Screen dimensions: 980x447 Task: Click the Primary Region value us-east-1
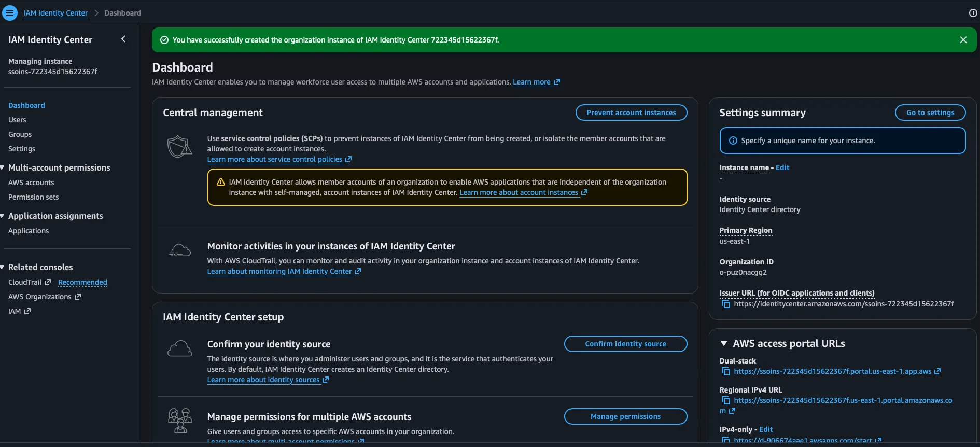click(734, 241)
